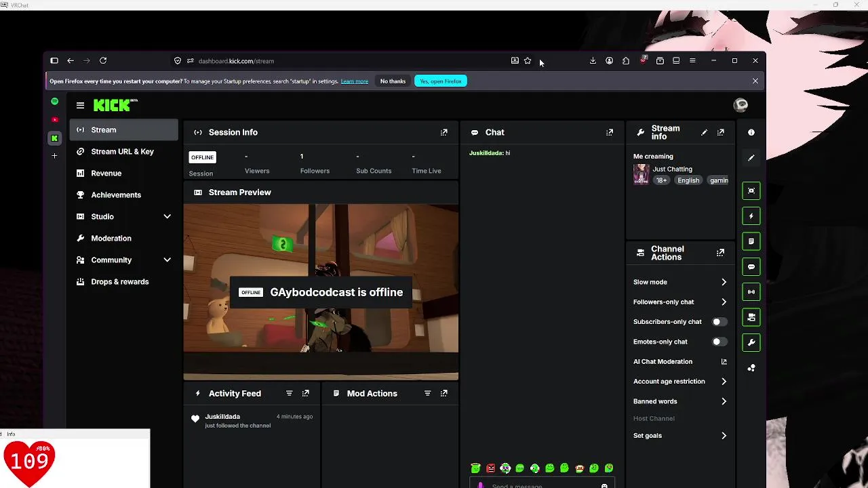868x488 pixels.
Task: Insert the angry red emote
Action: pyautogui.click(x=490, y=468)
